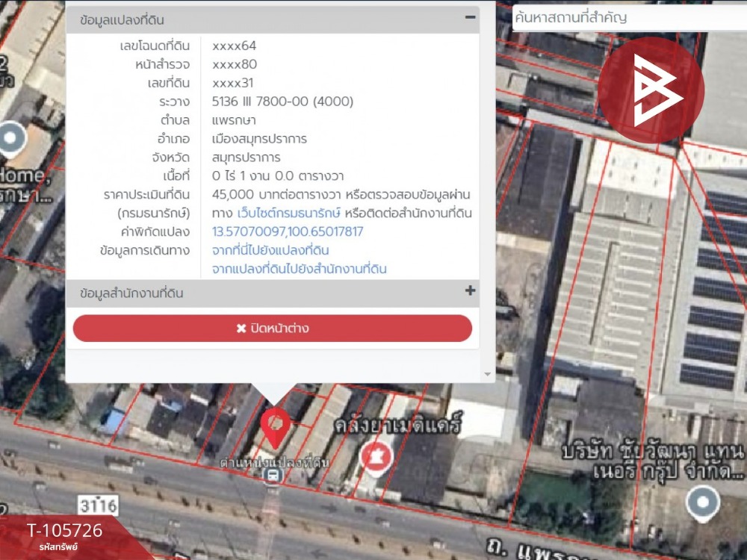Expand ข้อมูลสำนักงานที่ดิน section with plus icon
Image resolution: width=747 pixels, height=560 pixels.
pyautogui.click(x=470, y=290)
